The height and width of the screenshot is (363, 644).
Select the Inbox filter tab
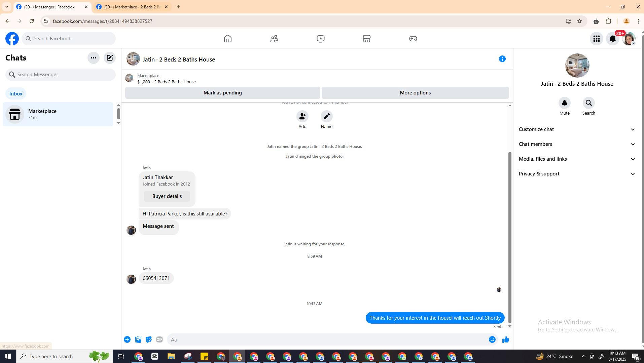click(x=16, y=94)
